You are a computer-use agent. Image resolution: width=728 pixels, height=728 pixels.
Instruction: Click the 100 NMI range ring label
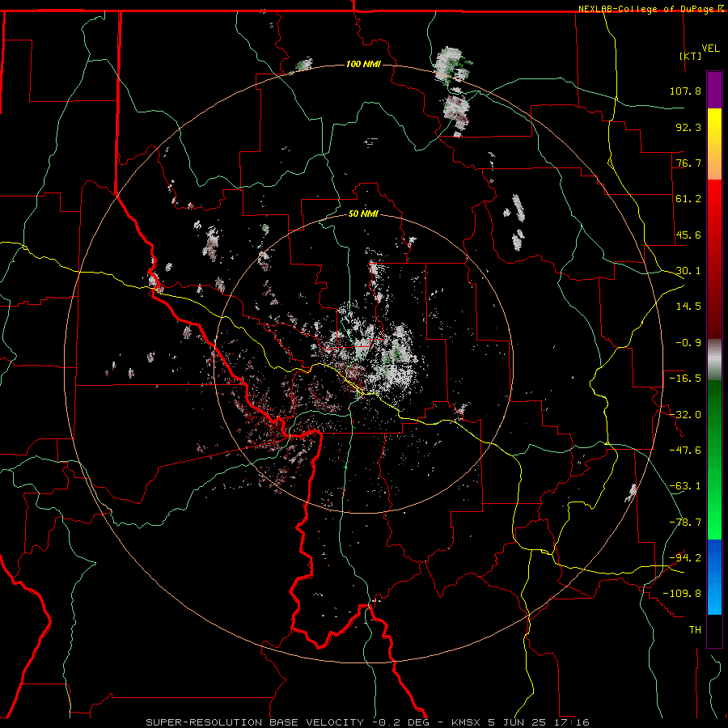click(x=363, y=64)
